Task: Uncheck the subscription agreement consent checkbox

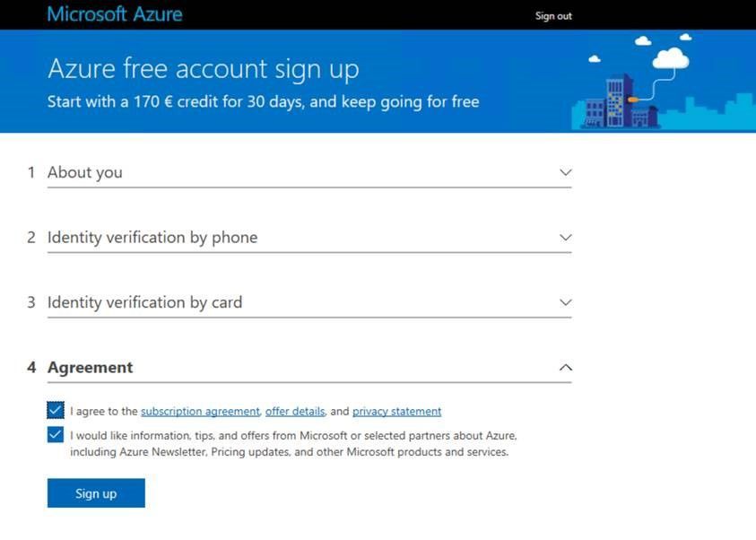Action: (x=56, y=410)
